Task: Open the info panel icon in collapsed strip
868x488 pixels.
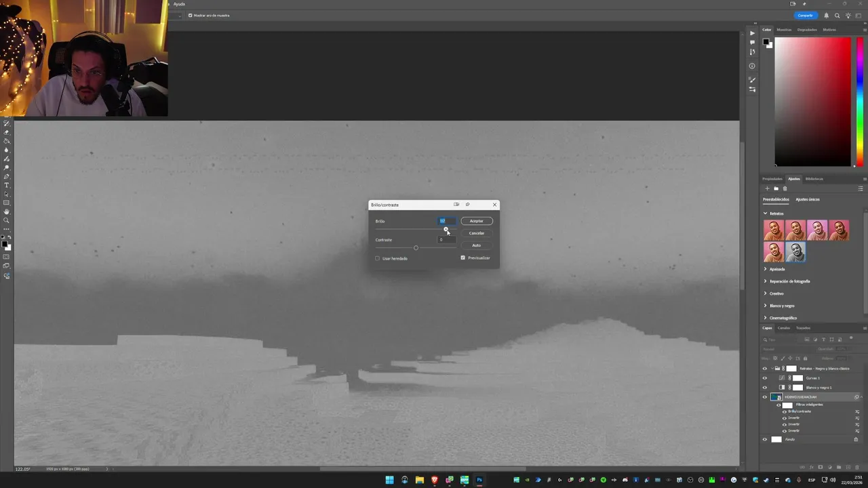Action: tap(752, 66)
